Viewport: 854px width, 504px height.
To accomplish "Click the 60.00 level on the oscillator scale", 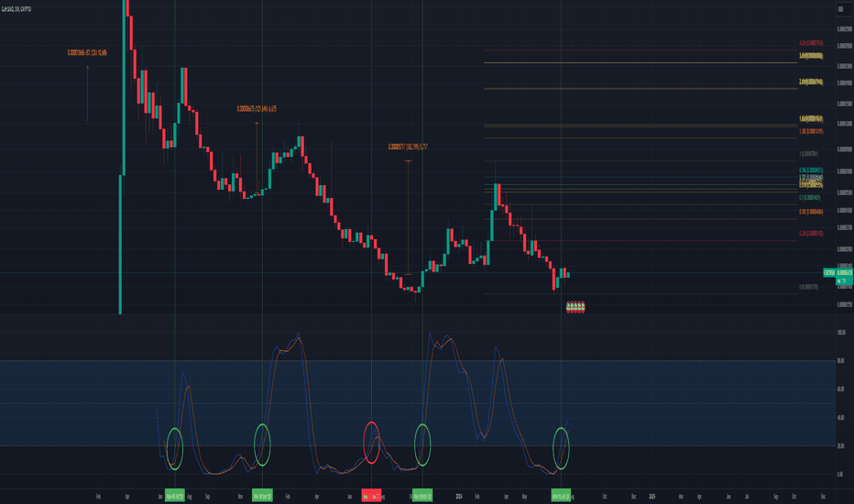I will click(840, 389).
